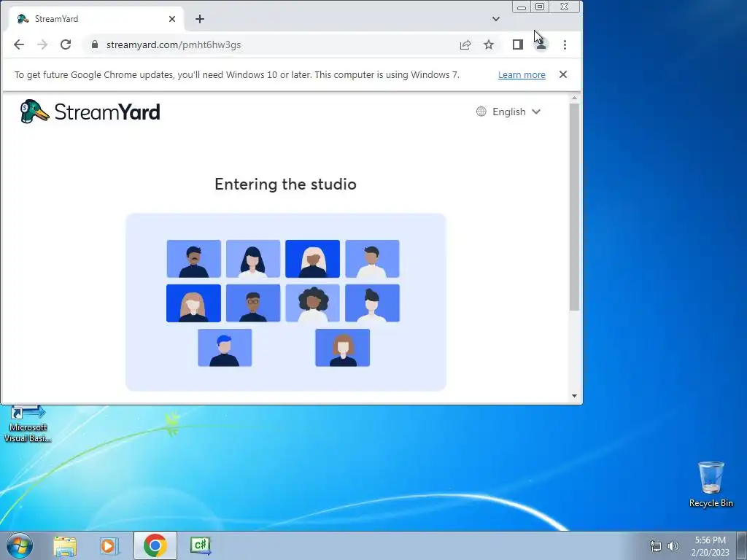Click the Show desktop button

click(742, 545)
